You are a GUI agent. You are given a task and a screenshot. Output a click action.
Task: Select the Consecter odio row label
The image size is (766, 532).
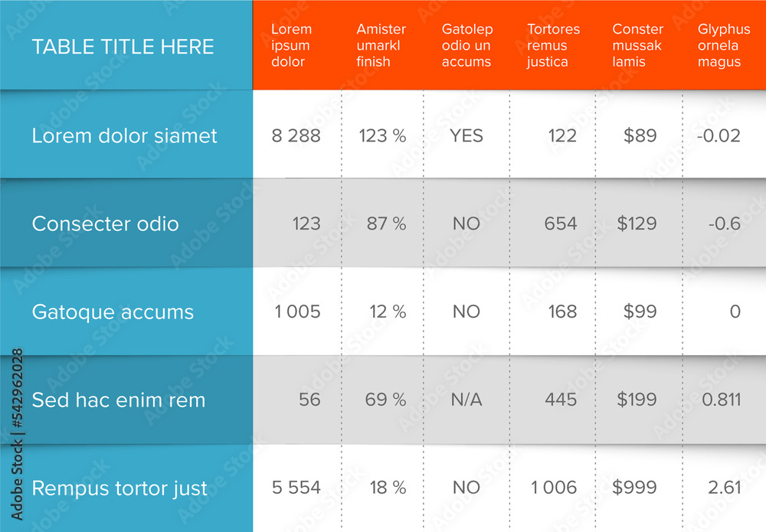(x=106, y=224)
